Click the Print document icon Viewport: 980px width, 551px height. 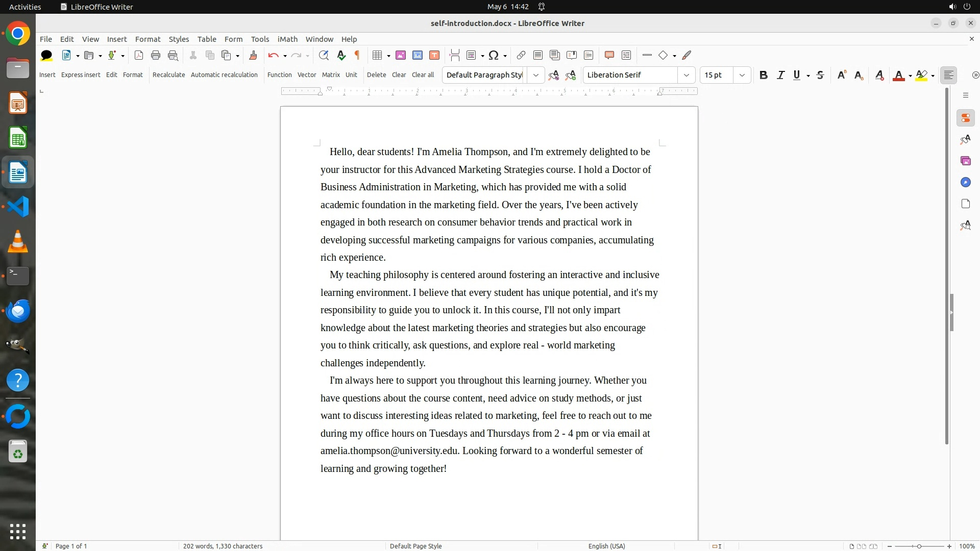pyautogui.click(x=156, y=55)
